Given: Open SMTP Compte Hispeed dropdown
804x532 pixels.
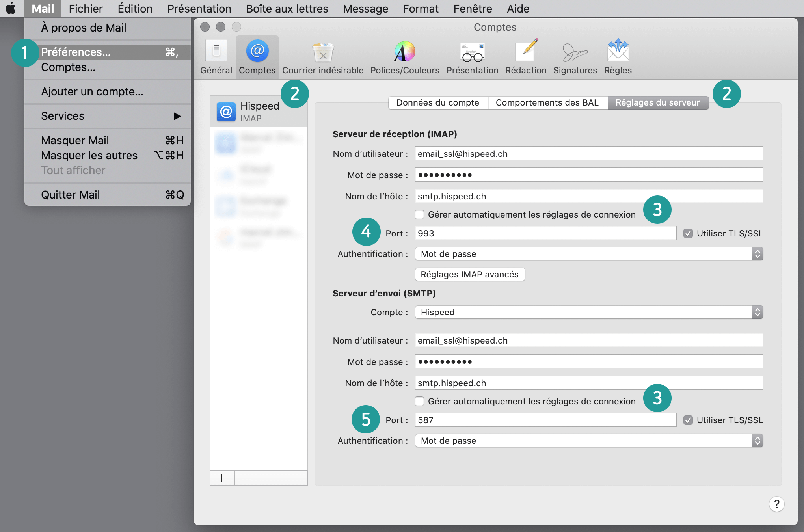Looking at the screenshot, I should pyautogui.click(x=589, y=312).
